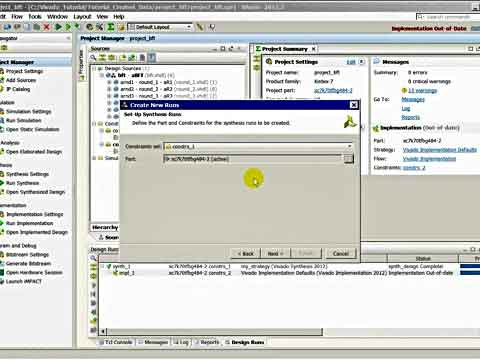Switch to the Tcl Console tab

[x=115, y=342]
